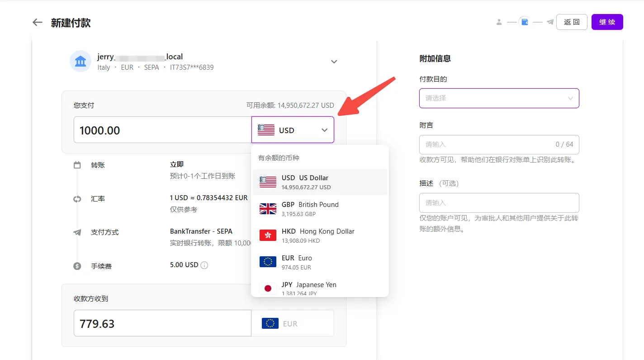Click the BankTransfer - SEPA text
This screenshot has height=360, width=644.
201,231
